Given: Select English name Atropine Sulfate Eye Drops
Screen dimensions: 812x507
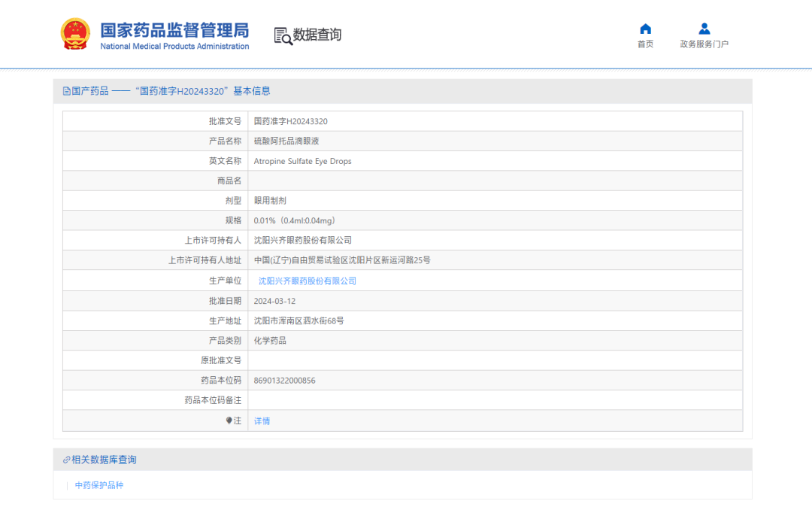Looking at the screenshot, I should pyautogui.click(x=302, y=161).
